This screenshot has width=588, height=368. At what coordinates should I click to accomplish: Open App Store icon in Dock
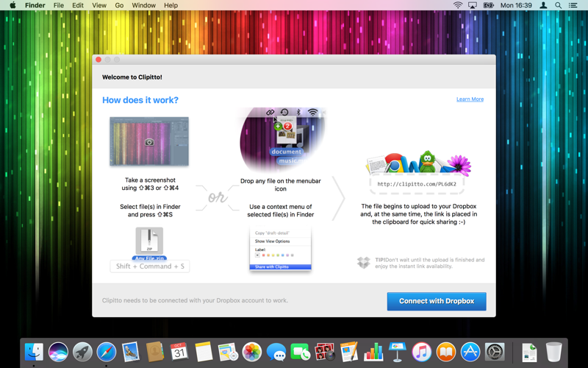click(x=470, y=353)
